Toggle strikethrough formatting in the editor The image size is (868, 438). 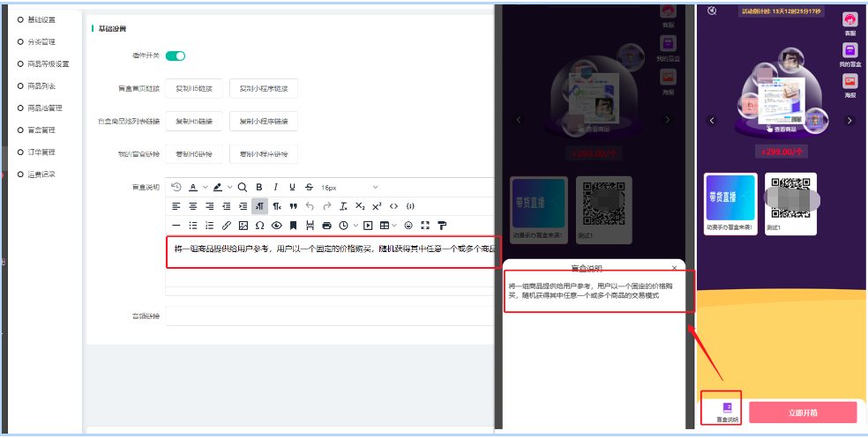[x=309, y=187]
